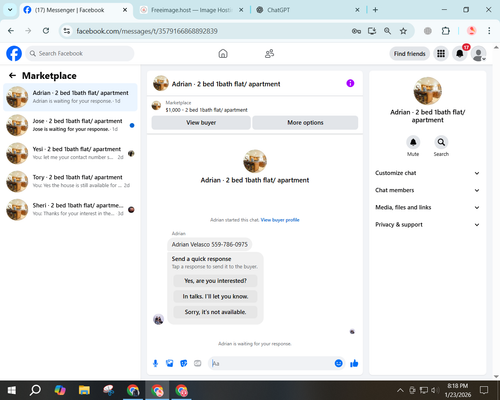500x400 pixels.
Task: Open Copilot from the taskbar
Action: (60, 390)
